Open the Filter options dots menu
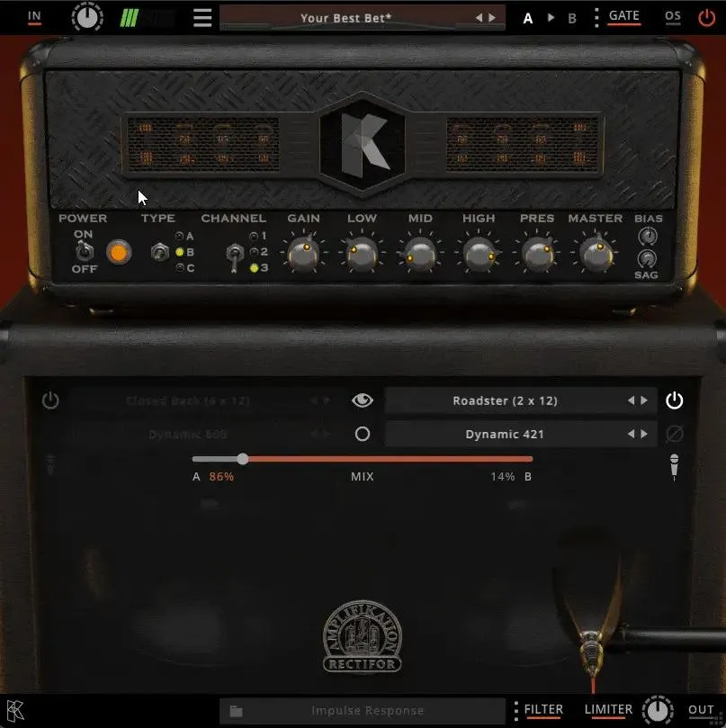Image resolution: width=726 pixels, height=728 pixels. pos(516,711)
